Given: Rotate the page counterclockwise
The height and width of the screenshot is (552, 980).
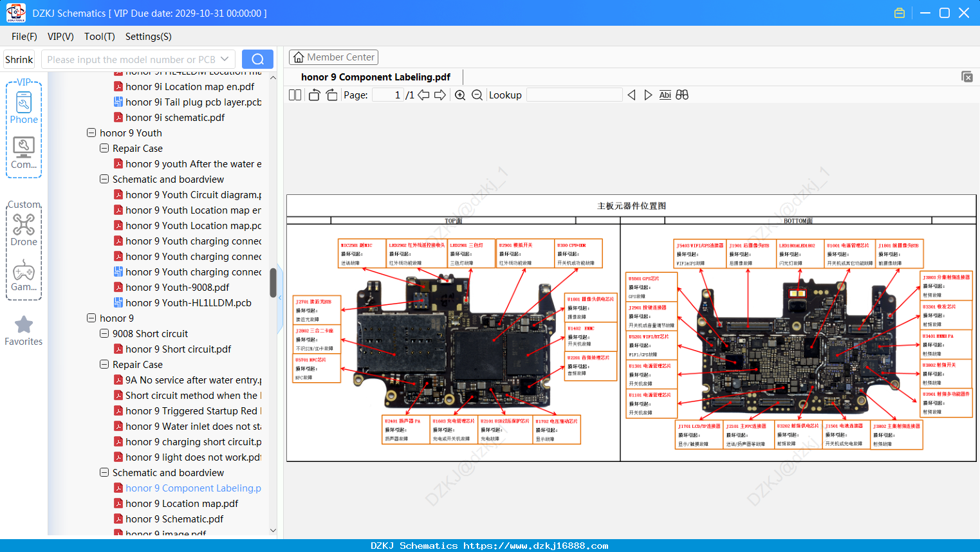Looking at the screenshot, I should 315,95.
